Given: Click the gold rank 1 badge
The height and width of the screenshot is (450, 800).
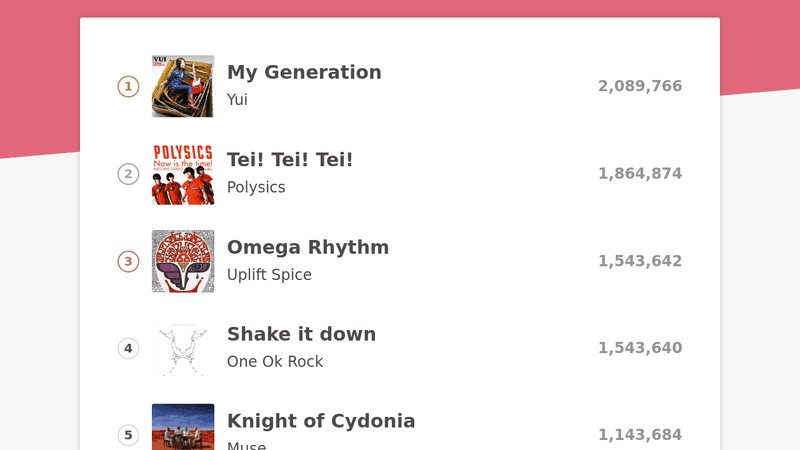Looking at the screenshot, I should point(128,87).
